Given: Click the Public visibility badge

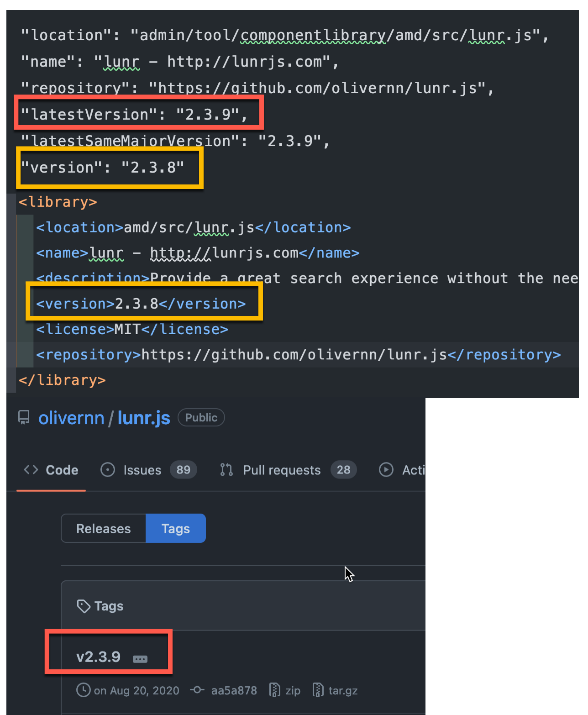Looking at the screenshot, I should pyautogui.click(x=201, y=417).
